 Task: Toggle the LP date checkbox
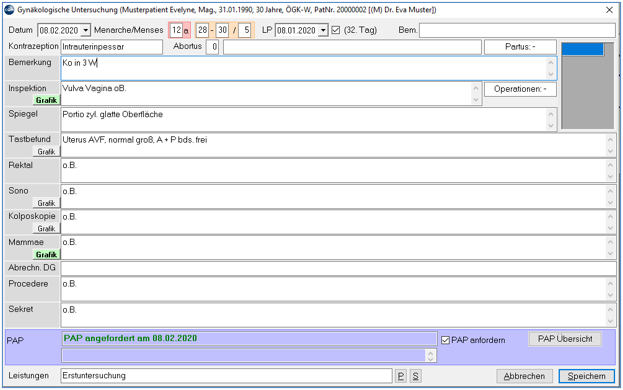(x=336, y=30)
